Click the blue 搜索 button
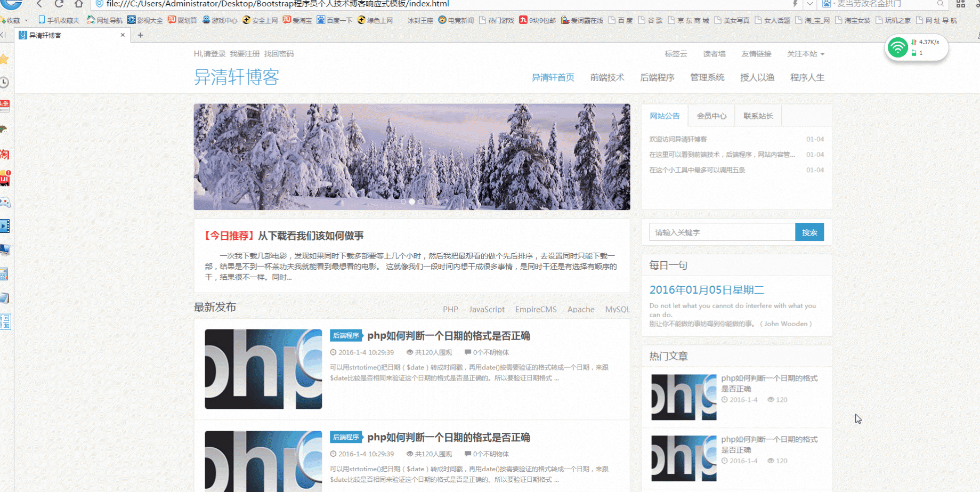The height and width of the screenshot is (492, 980). (809, 232)
